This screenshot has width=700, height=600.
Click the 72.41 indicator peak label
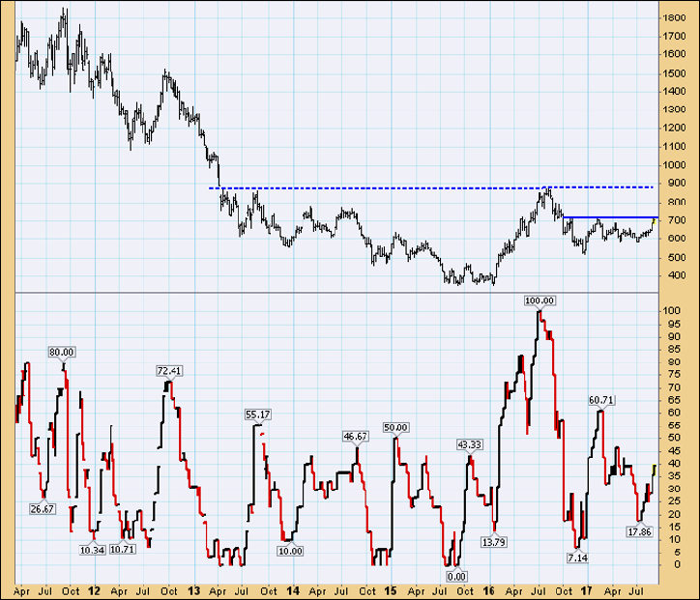tap(169, 371)
